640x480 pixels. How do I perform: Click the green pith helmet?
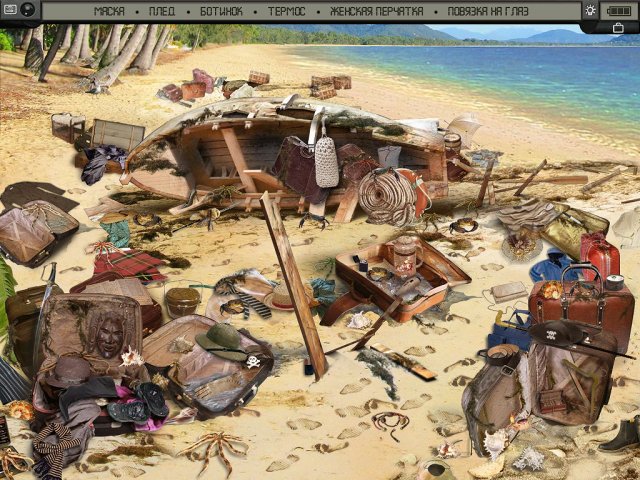pyautogui.click(x=221, y=342)
